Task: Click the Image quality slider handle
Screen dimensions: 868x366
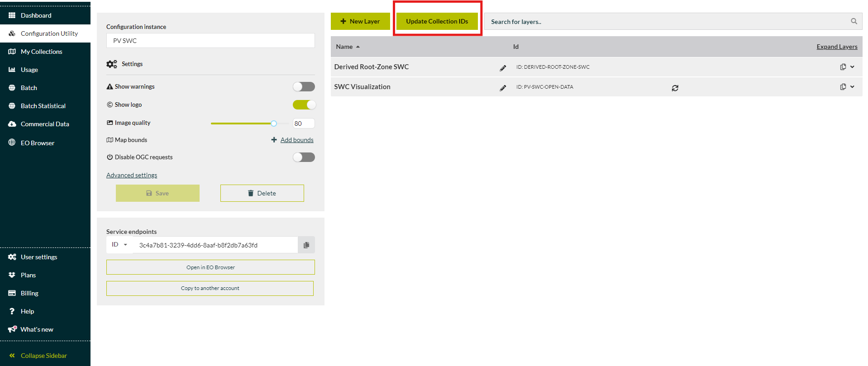Action: click(274, 124)
